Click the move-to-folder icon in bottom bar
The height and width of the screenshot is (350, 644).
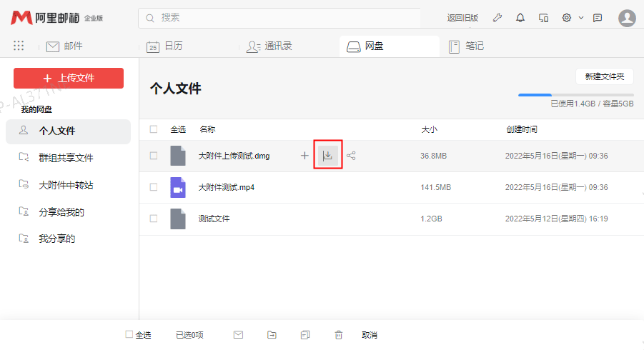tap(272, 335)
